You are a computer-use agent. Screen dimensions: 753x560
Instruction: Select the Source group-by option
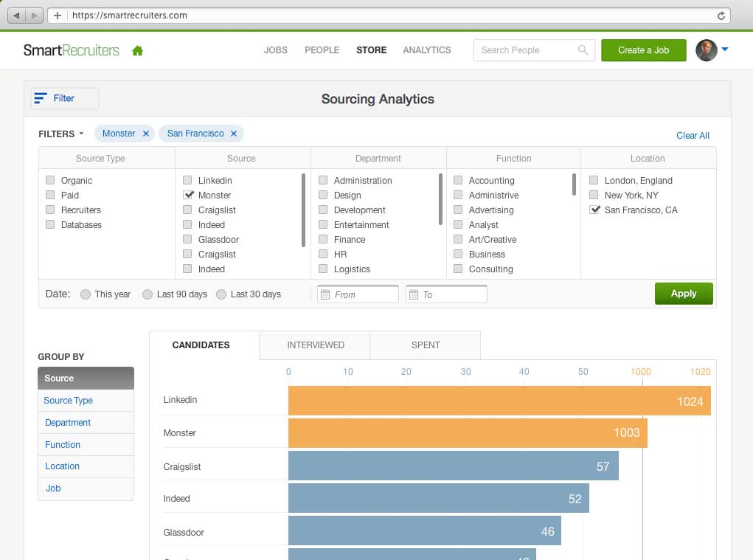click(86, 378)
